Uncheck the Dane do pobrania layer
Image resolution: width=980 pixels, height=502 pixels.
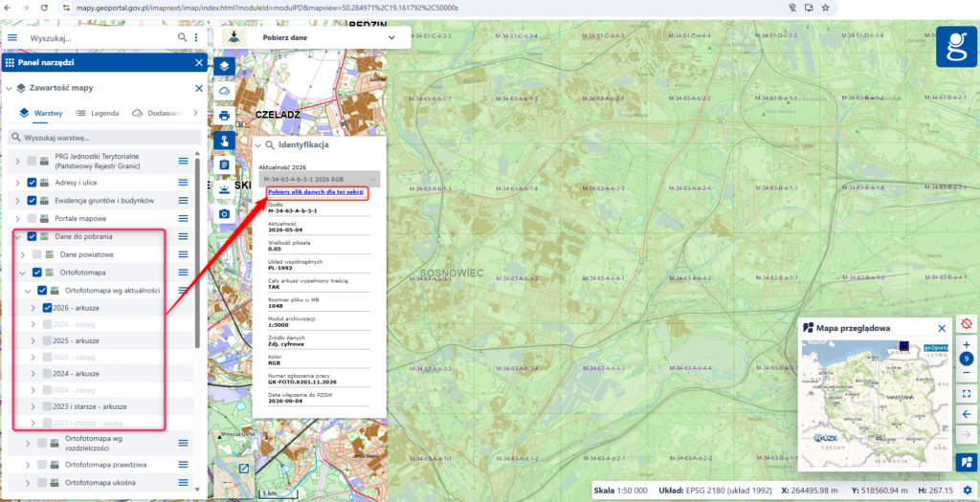click(32, 236)
